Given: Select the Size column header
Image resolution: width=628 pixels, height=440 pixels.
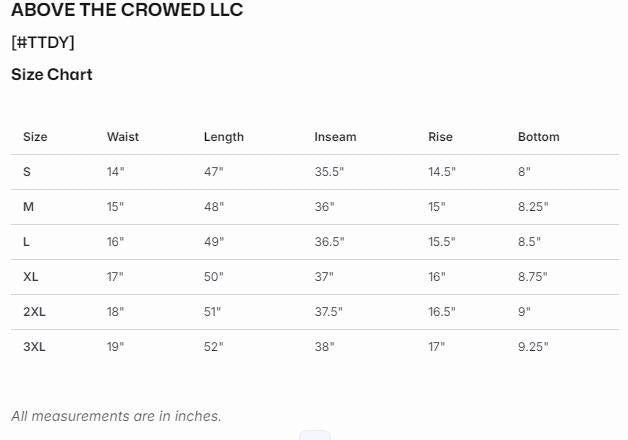Looking at the screenshot, I should click(x=35, y=137).
